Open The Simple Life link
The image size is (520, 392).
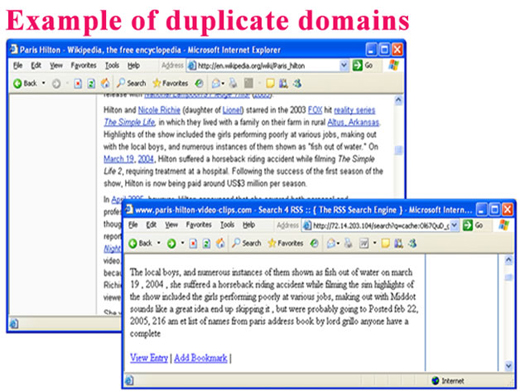tap(129, 122)
